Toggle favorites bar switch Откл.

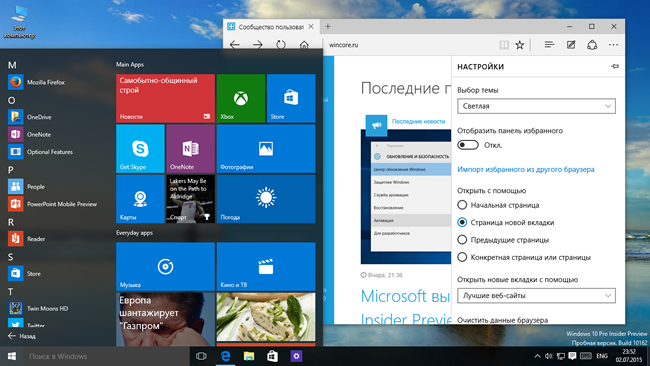[x=468, y=145]
